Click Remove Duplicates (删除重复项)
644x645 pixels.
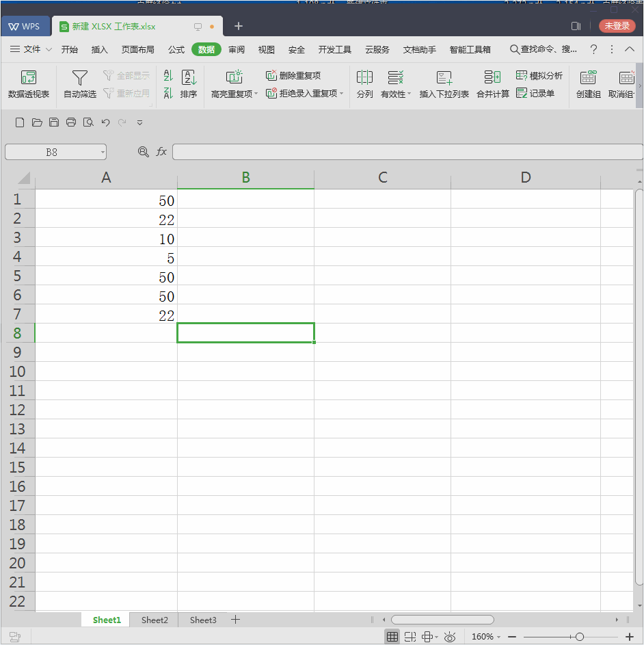click(x=293, y=75)
